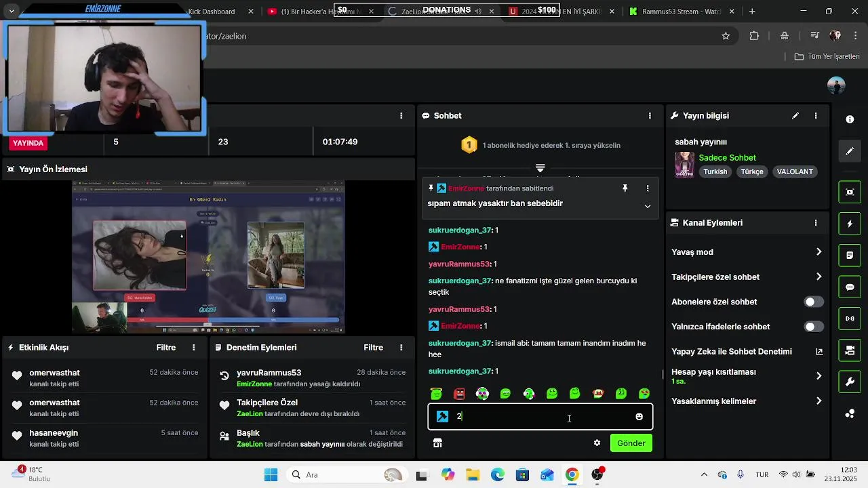Open the bottom sidebar nodes icon
The image size is (868, 488).
(x=850, y=413)
